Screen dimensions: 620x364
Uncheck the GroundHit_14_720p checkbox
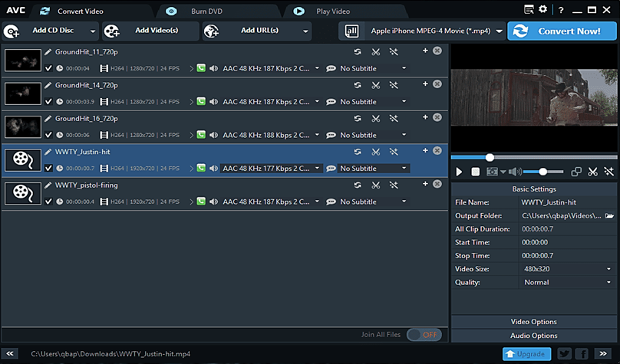click(x=48, y=101)
